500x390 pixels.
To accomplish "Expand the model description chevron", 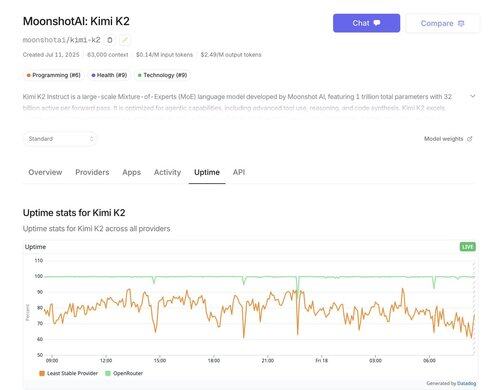I will 473,96.
